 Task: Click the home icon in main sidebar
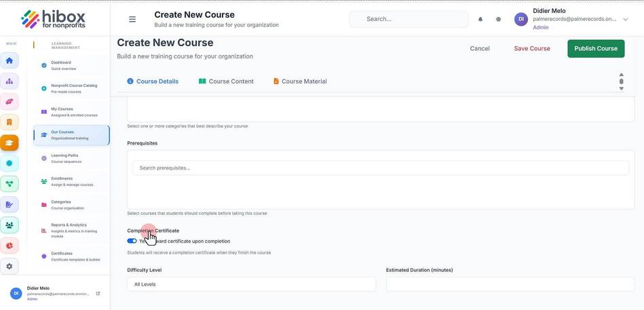[x=9, y=61]
